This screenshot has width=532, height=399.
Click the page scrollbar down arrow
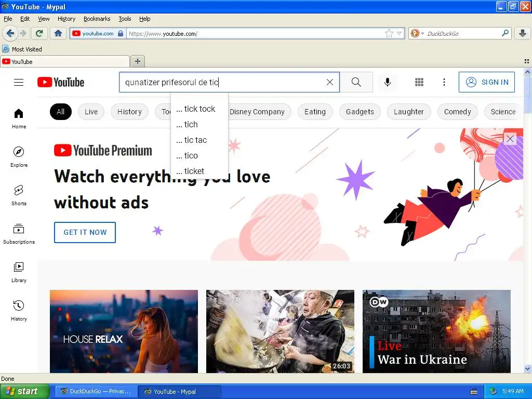pyautogui.click(x=527, y=368)
